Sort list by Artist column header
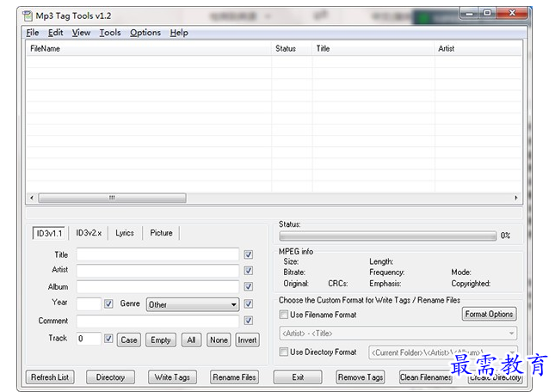555x392 pixels. pyautogui.click(x=478, y=49)
